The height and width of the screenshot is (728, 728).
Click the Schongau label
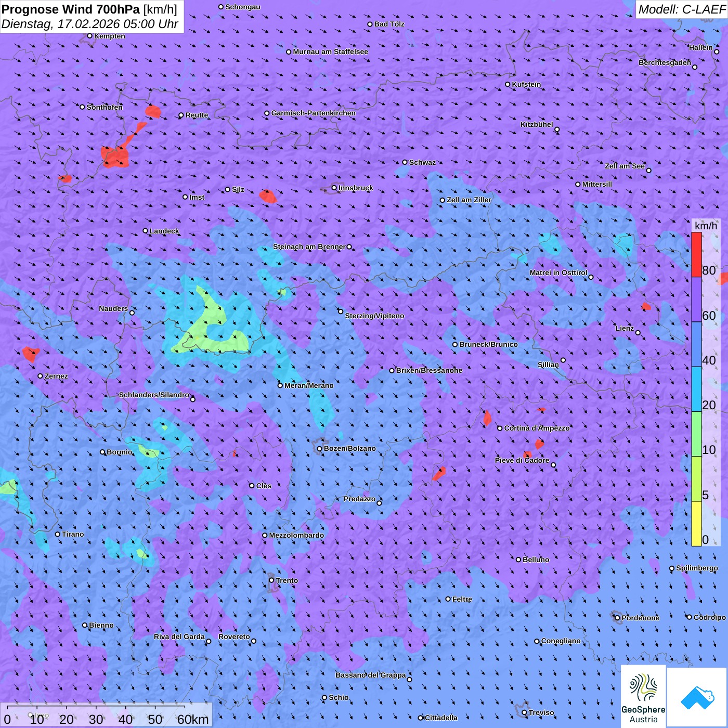tap(243, 7)
